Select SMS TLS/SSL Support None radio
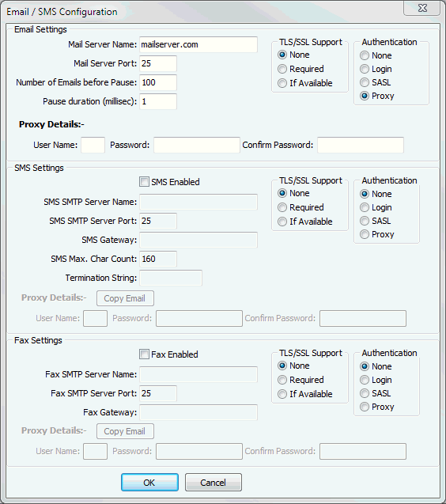 coord(282,193)
